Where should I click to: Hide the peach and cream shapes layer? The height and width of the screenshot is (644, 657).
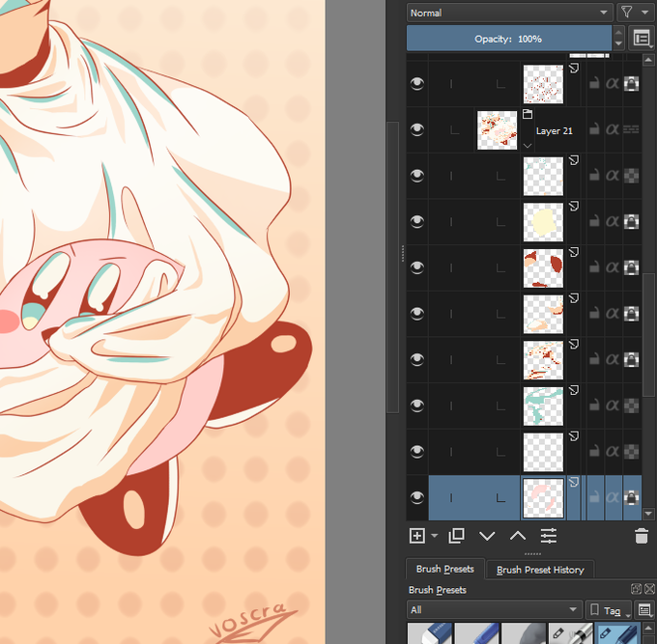[x=417, y=314]
